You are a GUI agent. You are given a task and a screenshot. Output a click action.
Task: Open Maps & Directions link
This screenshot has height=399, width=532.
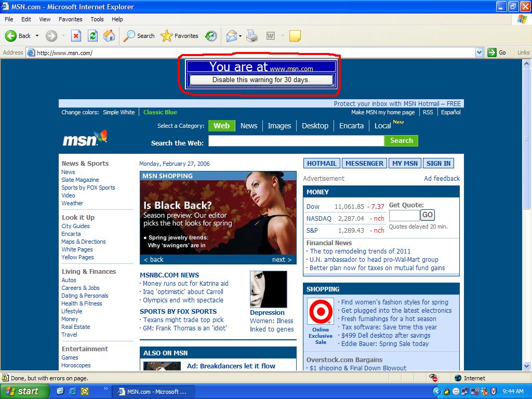(x=83, y=242)
